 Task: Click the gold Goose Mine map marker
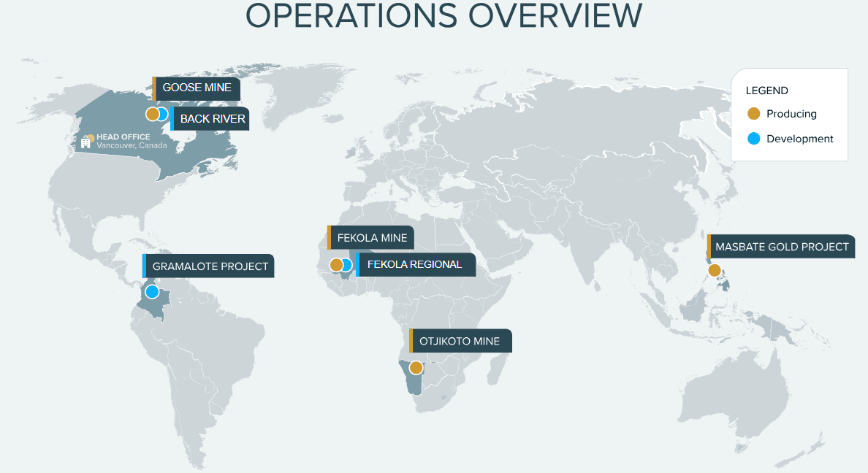[151, 114]
